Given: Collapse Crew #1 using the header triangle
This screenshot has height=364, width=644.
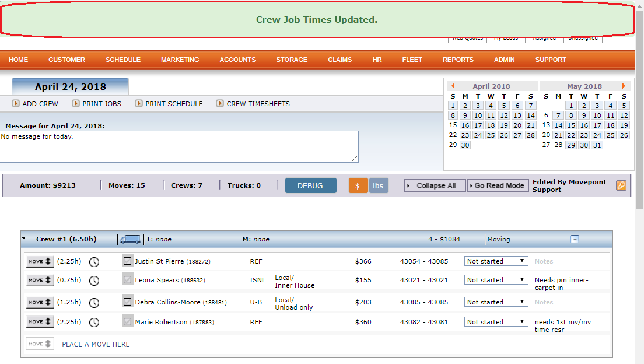Looking at the screenshot, I should (x=24, y=239).
